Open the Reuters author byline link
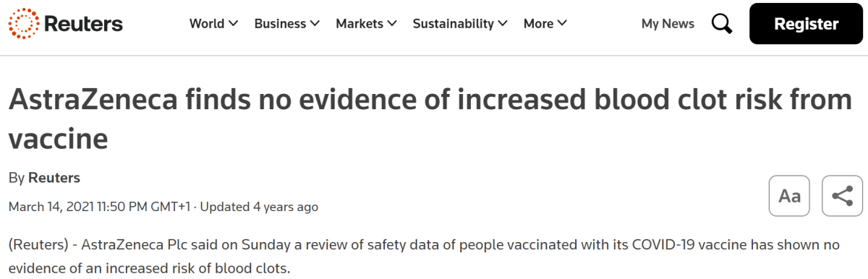Viewport: 868px width, 279px height. tap(54, 178)
